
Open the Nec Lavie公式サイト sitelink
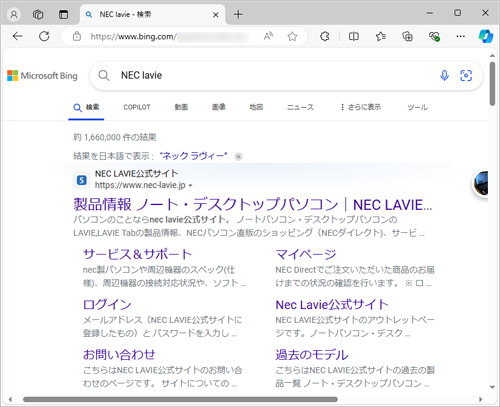click(332, 305)
